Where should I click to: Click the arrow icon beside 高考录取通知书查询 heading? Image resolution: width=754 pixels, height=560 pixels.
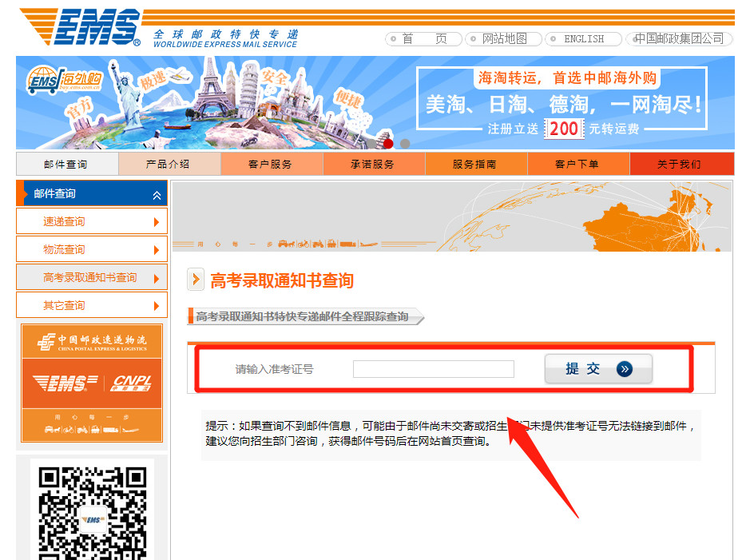pyautogui.click(x=196, y=280)
